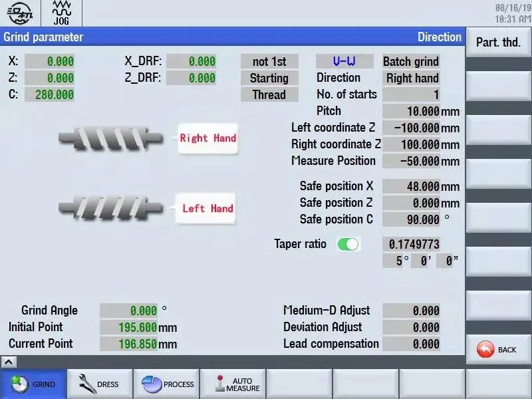Click the Thread field

tap(269, 94)
